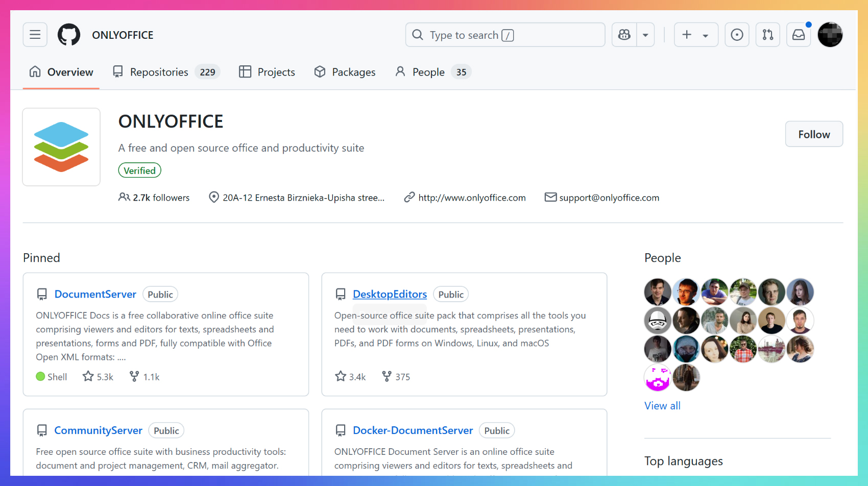Screen dimensions: 868x486
Task: Open the Pull requests icon in header
Action: [767, 35]
